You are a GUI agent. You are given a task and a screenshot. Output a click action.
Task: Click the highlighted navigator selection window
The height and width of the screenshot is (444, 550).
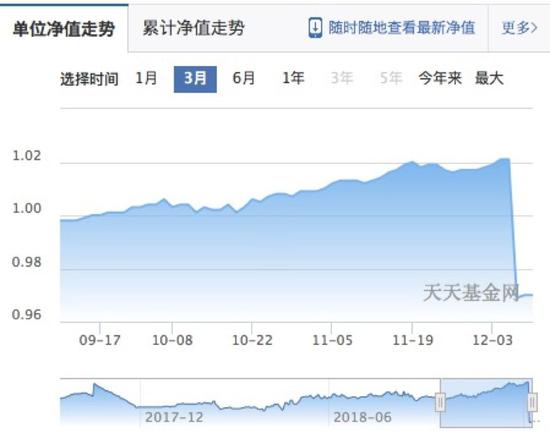click(486, 403)
